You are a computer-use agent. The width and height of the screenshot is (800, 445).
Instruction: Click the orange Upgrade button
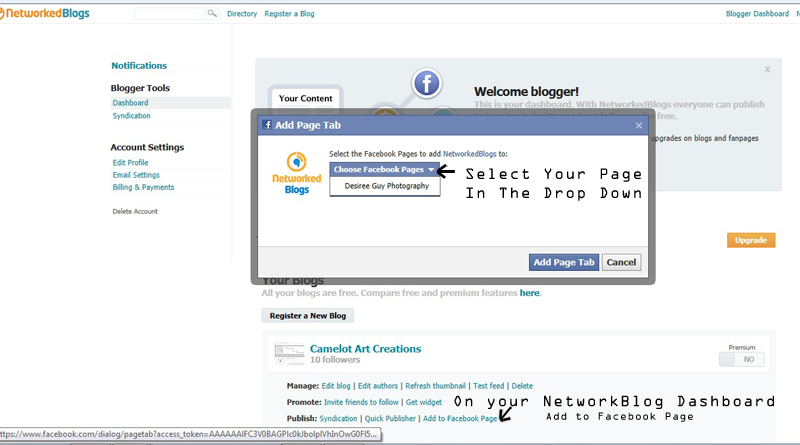[x=751, y=240]
